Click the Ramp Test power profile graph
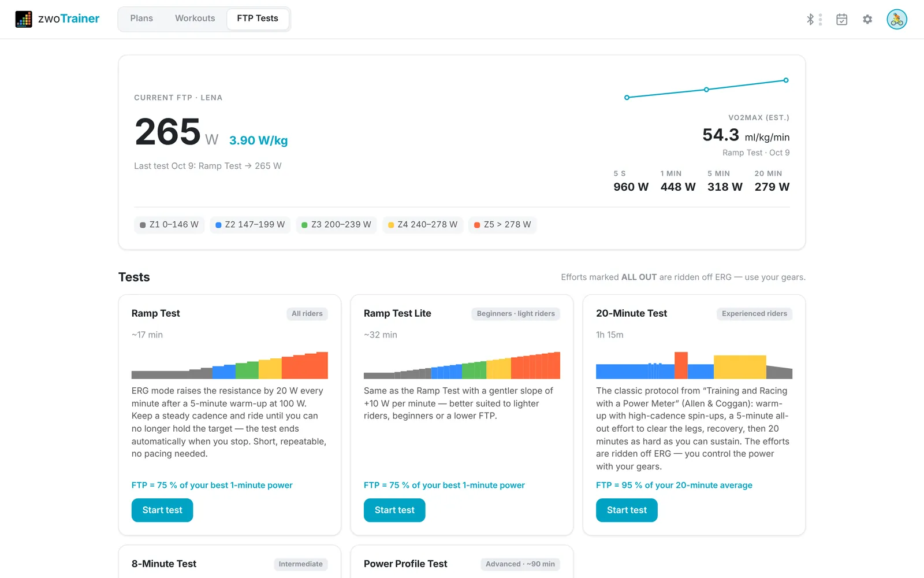This screenshot has height=578, width=924. click(230, 365)
